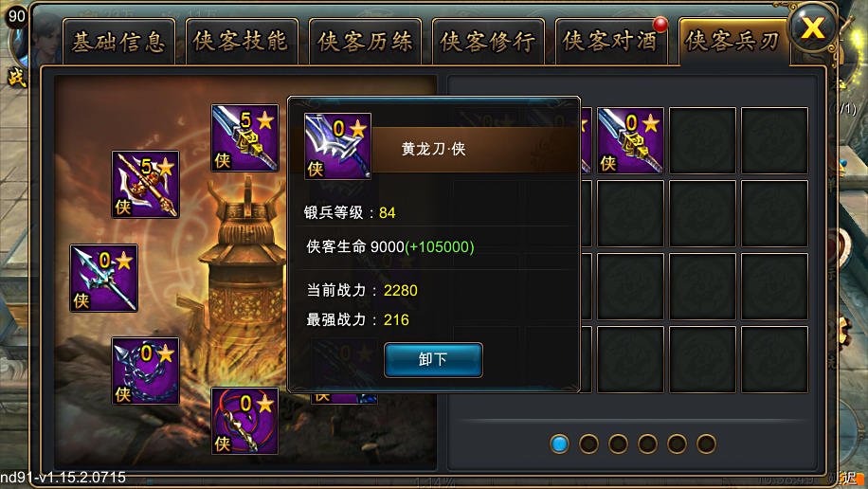Open the 侠客修行 tab
The width and height of the screenshot is (868, 489).
tap(488, 42)
